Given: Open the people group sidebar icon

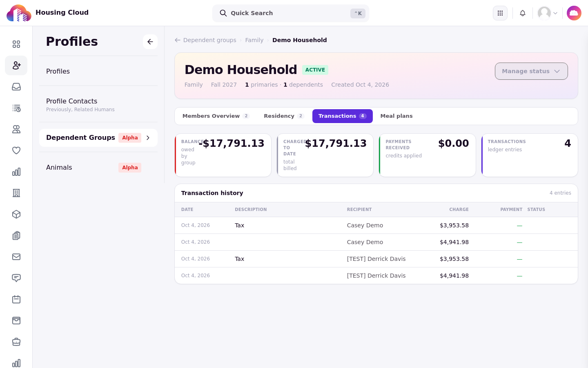Looking at the screenshot, I should point(16,129).
